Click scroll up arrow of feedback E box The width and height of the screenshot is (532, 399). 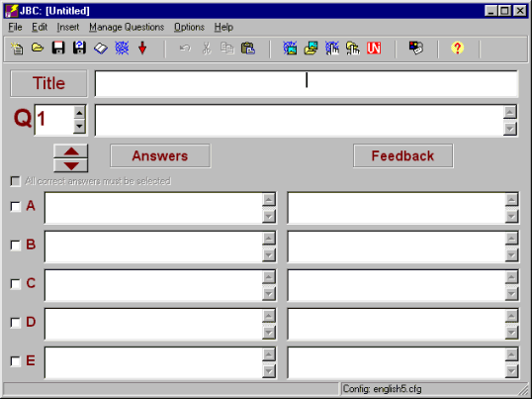pos(511,354)
